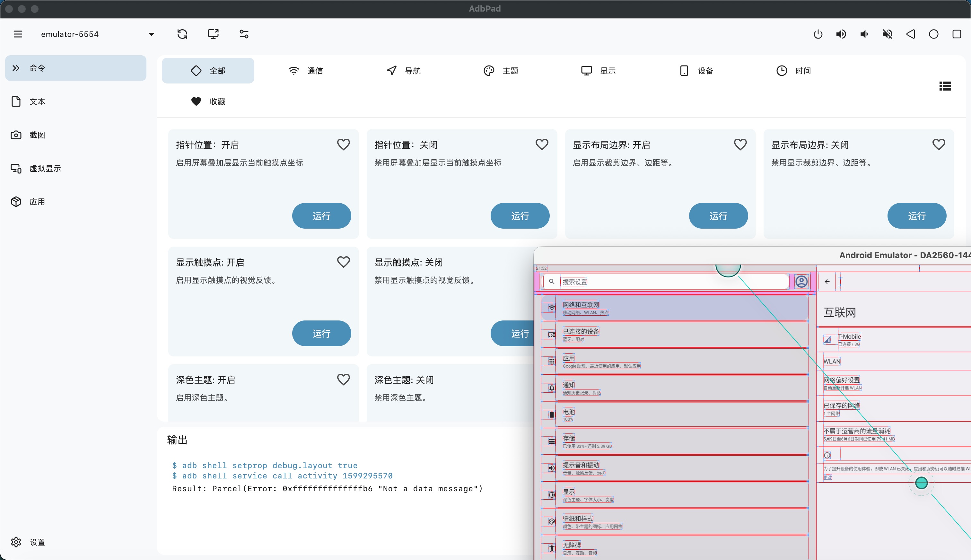
Task: Click the mute volume icon
Action: click(x=887, y=34)
